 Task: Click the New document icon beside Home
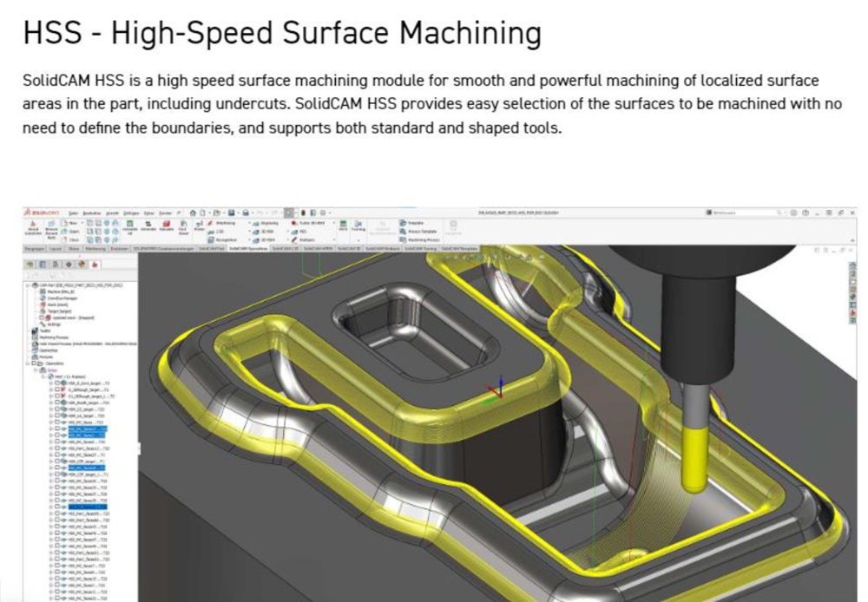tap(202, 213)
